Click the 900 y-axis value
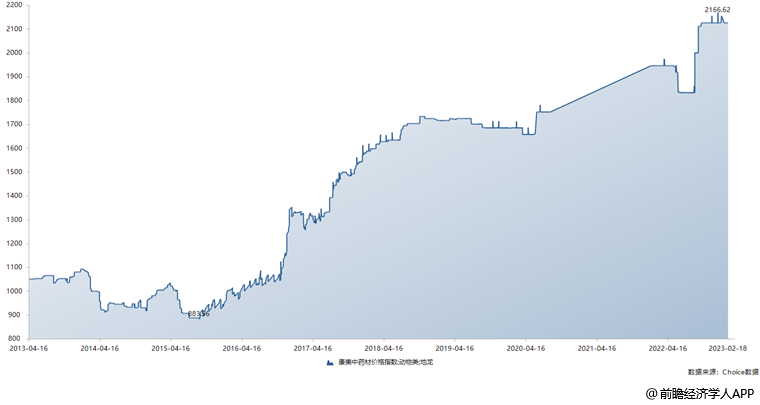 tap(16, 315)
